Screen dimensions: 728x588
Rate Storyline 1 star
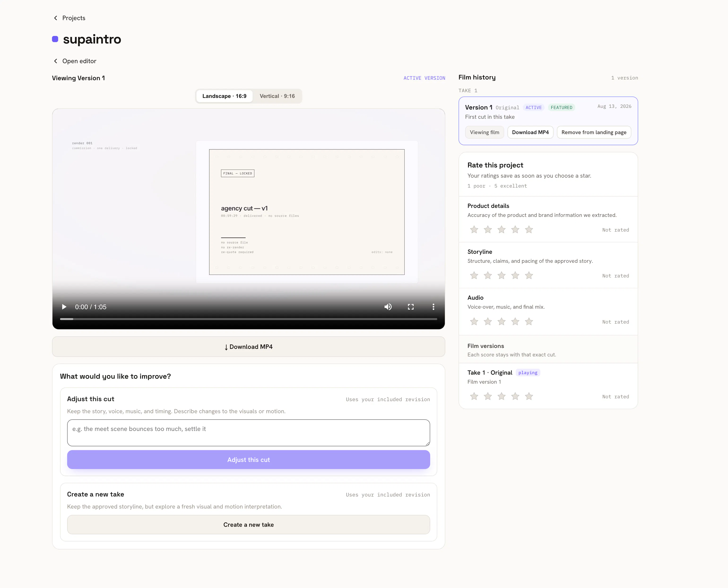[x=474, y=276]
